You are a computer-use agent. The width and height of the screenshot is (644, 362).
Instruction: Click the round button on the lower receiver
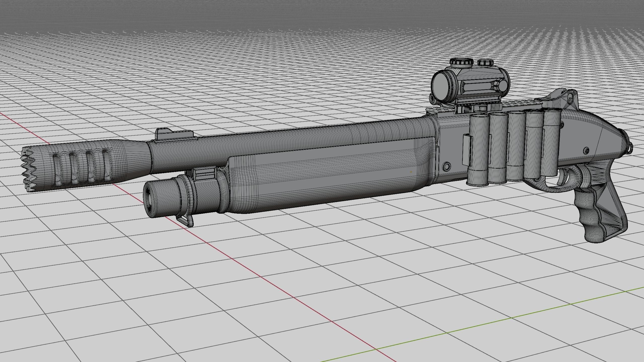(x=447, y=166)
